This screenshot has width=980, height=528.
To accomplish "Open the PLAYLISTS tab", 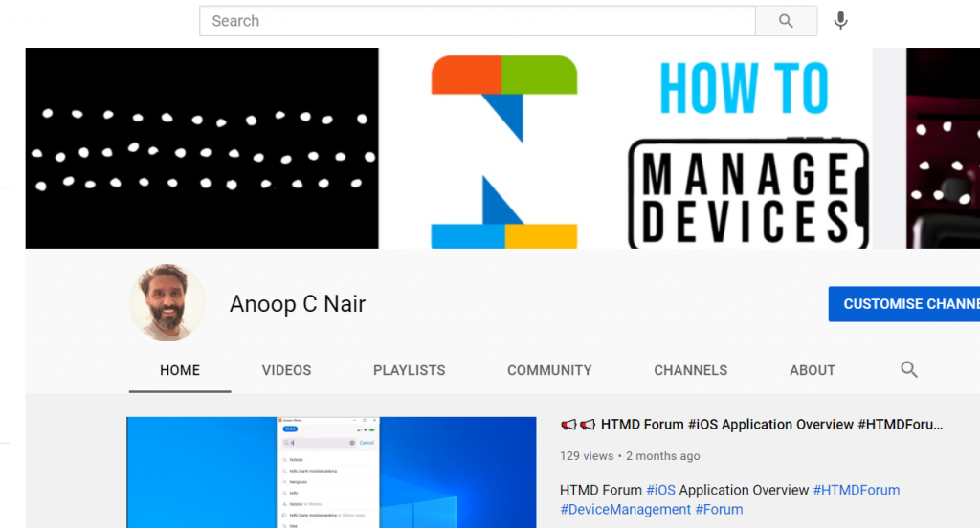I will tap(410, 370).
